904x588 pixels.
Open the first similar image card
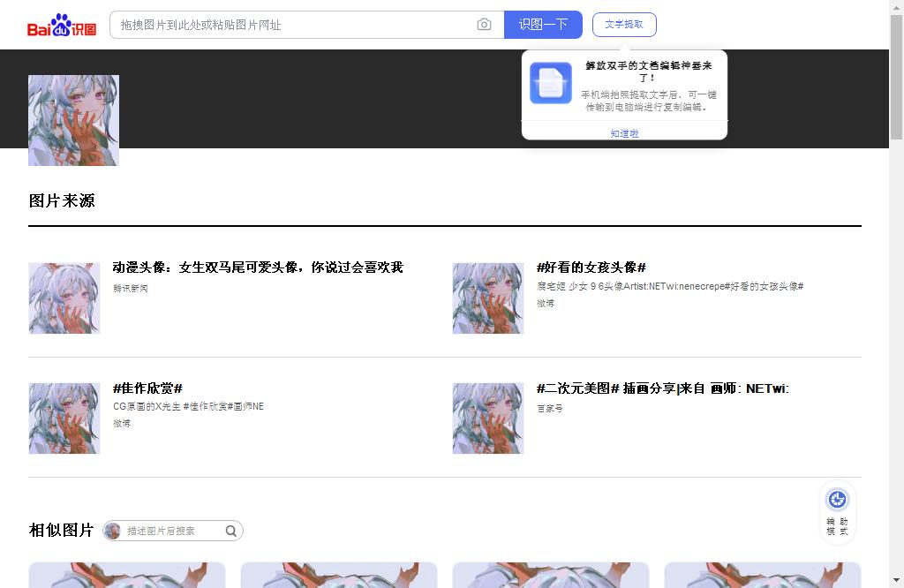pos(127,576)
